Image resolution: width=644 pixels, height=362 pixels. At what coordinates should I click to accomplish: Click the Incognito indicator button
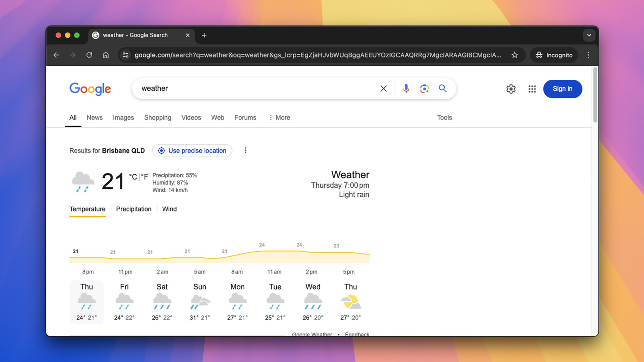click(554, 55)
